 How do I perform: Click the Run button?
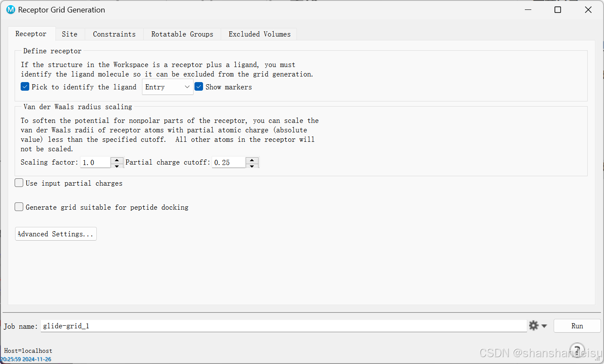pyautogui.click(x=577, y=326)
